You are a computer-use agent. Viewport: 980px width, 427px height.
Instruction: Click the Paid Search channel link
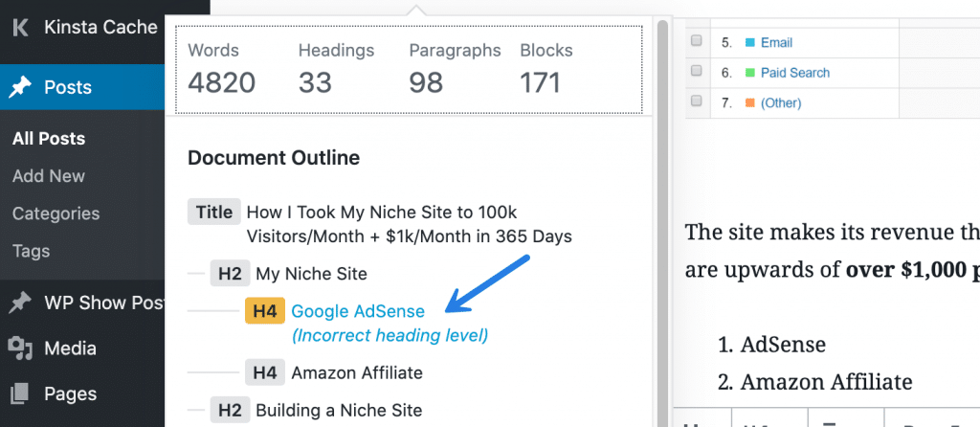(x=795, y=73)
